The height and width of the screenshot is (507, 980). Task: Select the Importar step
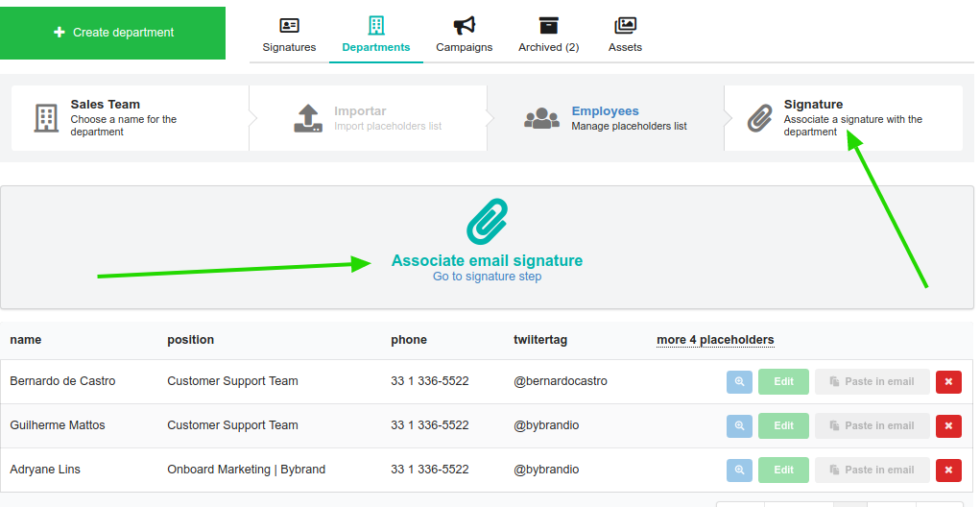coord(369,117)
